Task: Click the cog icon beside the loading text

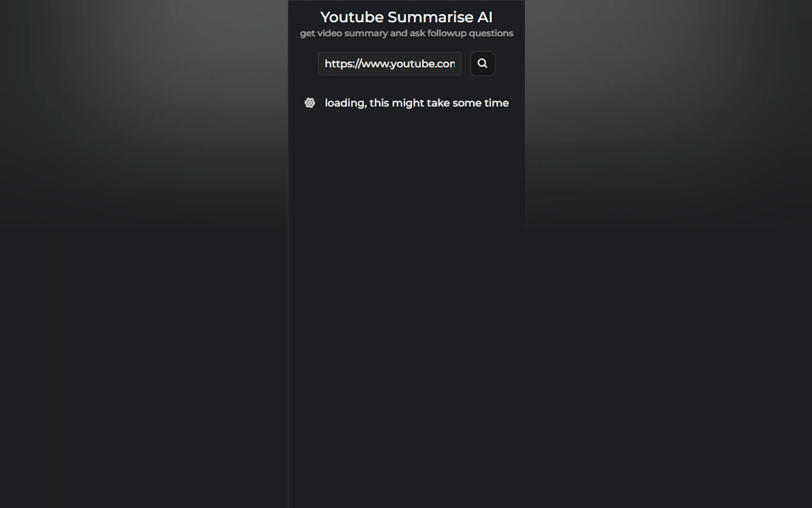Action: click(x=309, y=103)
